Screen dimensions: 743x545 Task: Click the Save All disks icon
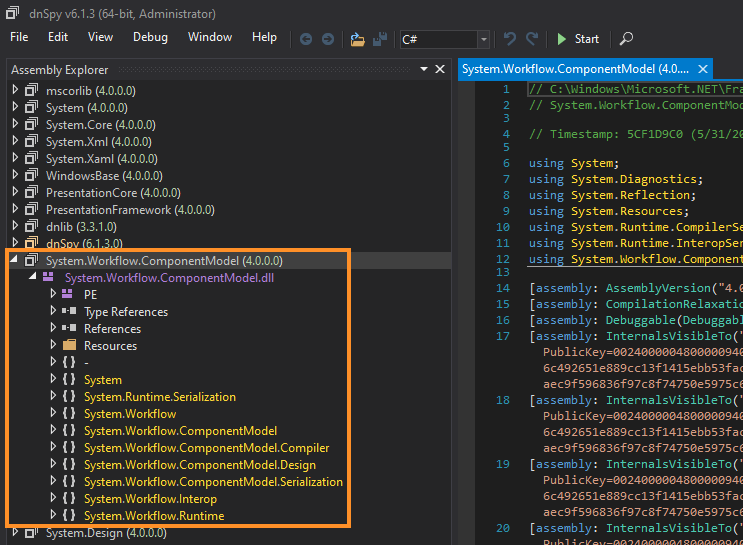pos(380,39)
